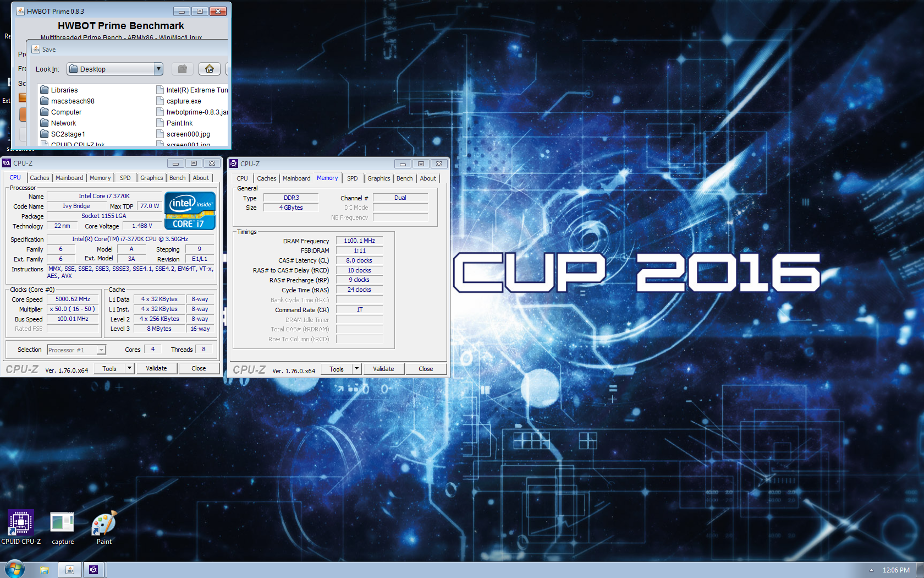Open About tab in left CPU-Z window
Viewport: 924px width, 578px height.
click(201, 178)
